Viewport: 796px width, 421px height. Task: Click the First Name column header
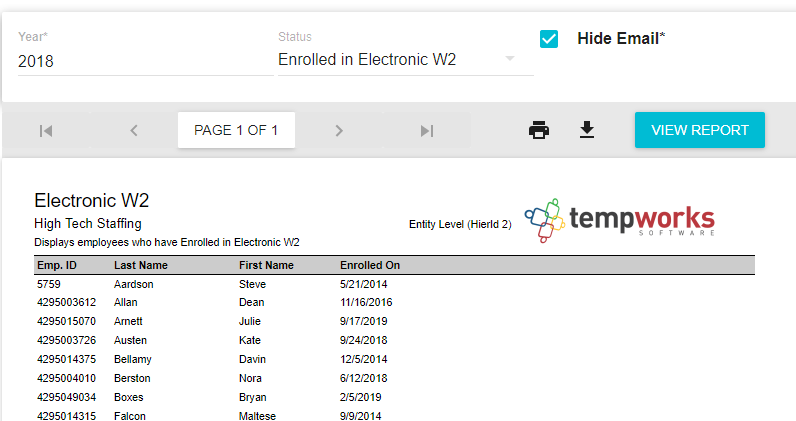[x=266, y=266]
